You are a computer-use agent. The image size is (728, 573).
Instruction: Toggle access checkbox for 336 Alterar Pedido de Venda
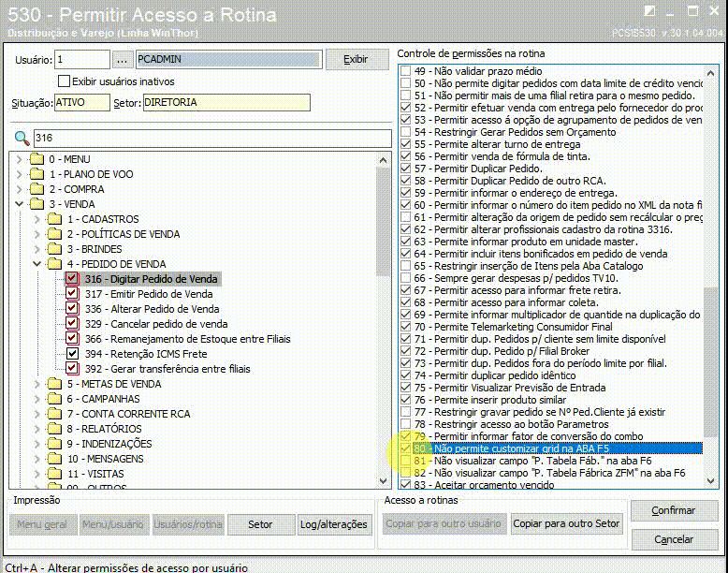pos(72,309)
